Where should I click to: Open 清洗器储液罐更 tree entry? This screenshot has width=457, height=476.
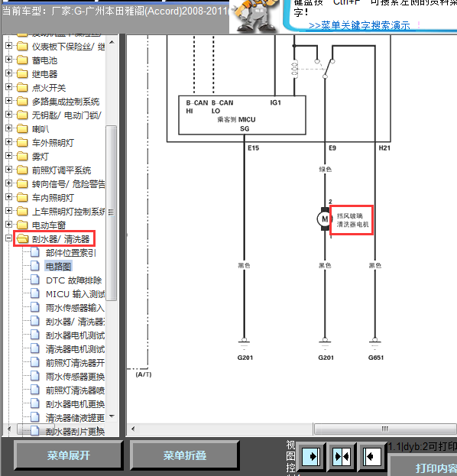[x=75, y=418]
